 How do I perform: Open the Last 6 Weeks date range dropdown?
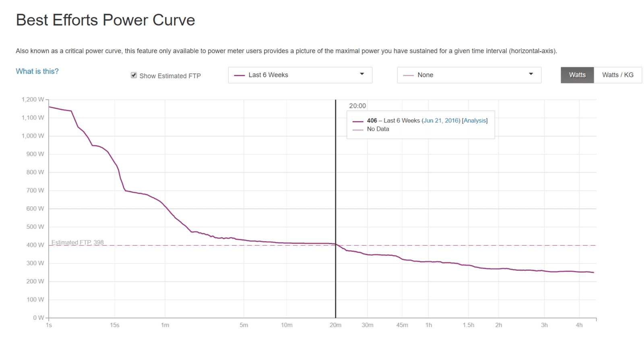[x=300, y=75]
